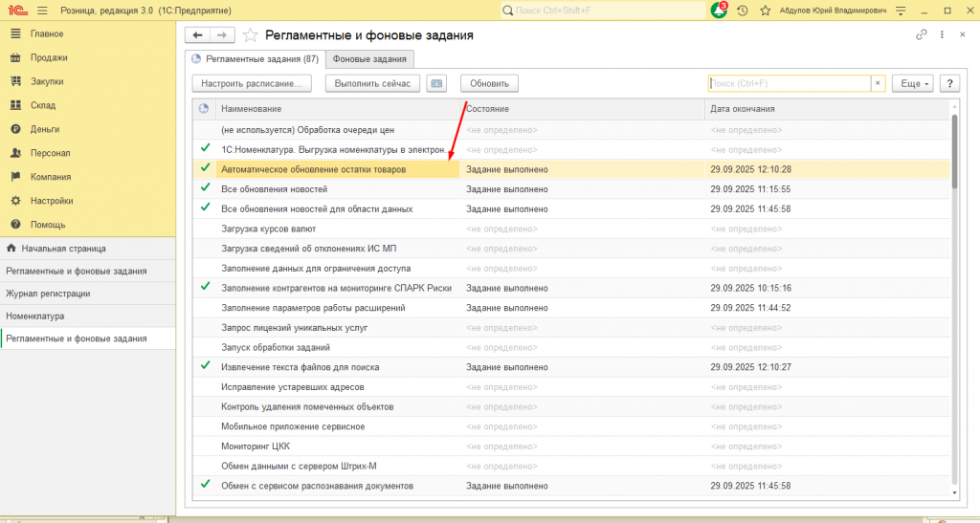
Task: Click the keyboard-like toolbar icon button
Action: (x=436, y=83)
